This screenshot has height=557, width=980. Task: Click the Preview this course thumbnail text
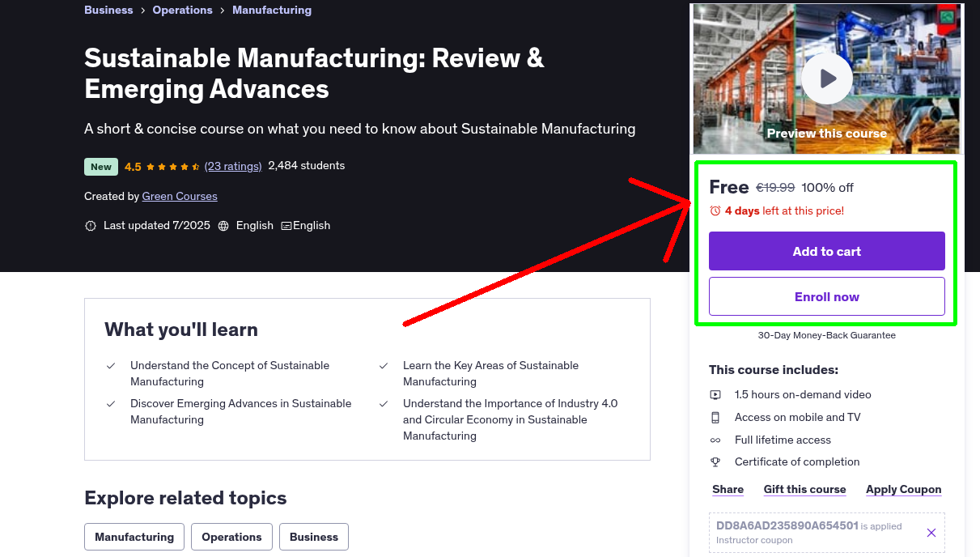826,134
